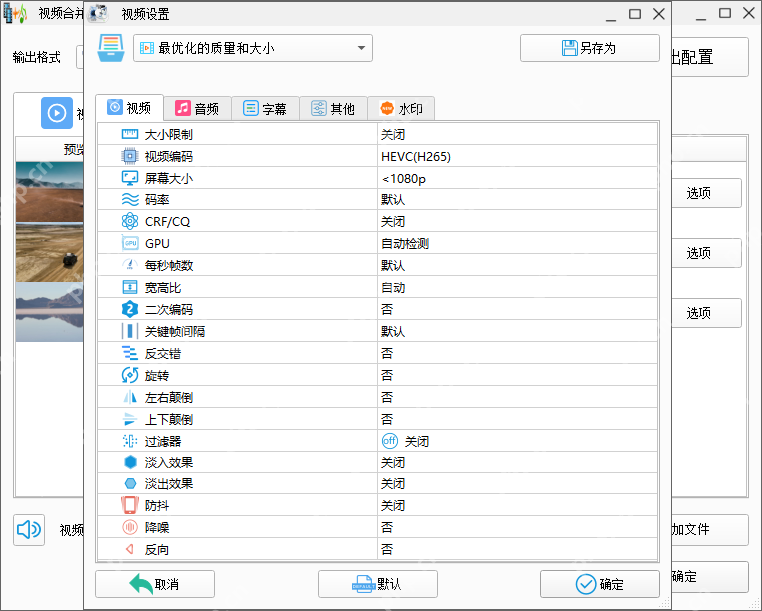Click 确定 in the 视频设置 dialog

600,584
